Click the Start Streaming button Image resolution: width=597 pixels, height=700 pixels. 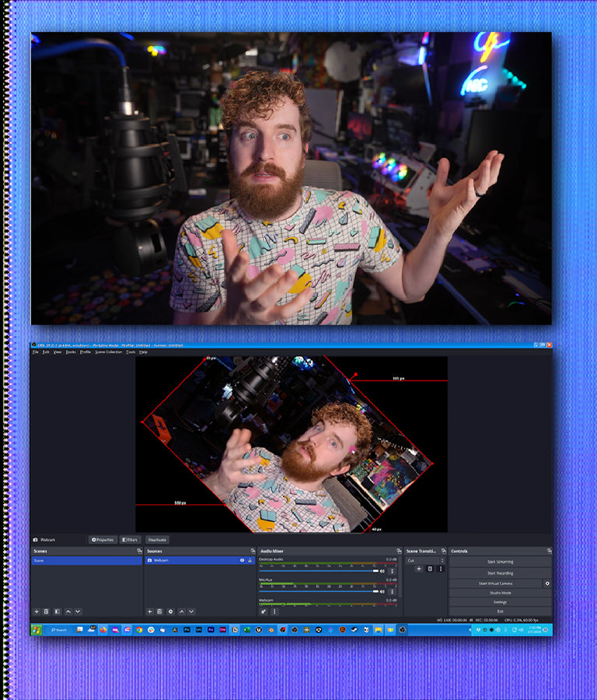point(500,562)
